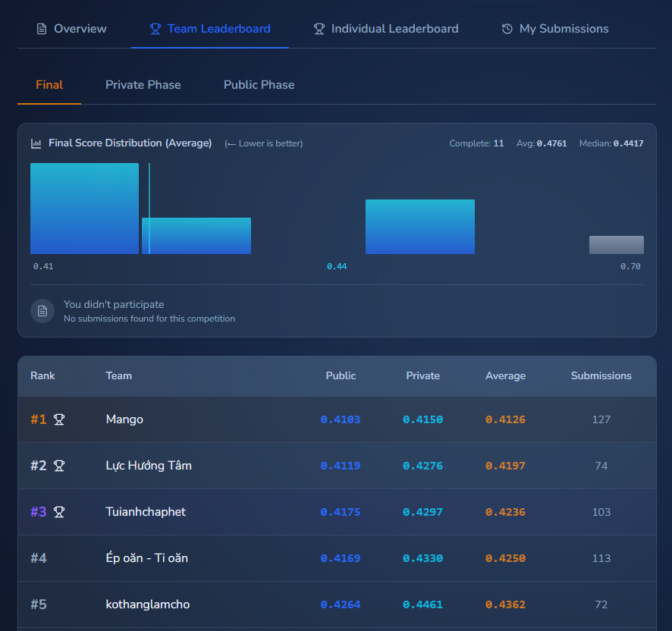Click the trophy icon for rank #1
This screenshot has width=672, height=631.
(x=59, y=419)
